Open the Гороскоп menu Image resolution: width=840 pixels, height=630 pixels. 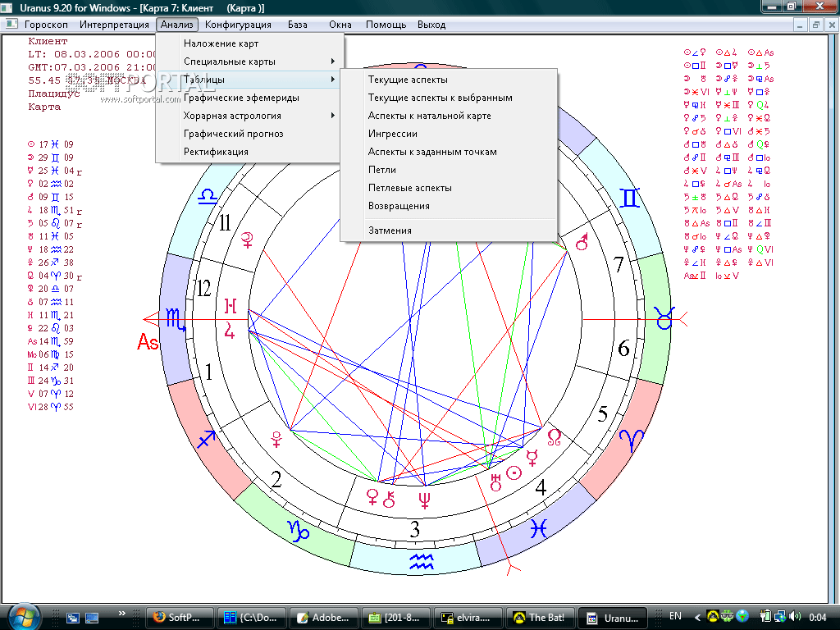coord(46,25)
